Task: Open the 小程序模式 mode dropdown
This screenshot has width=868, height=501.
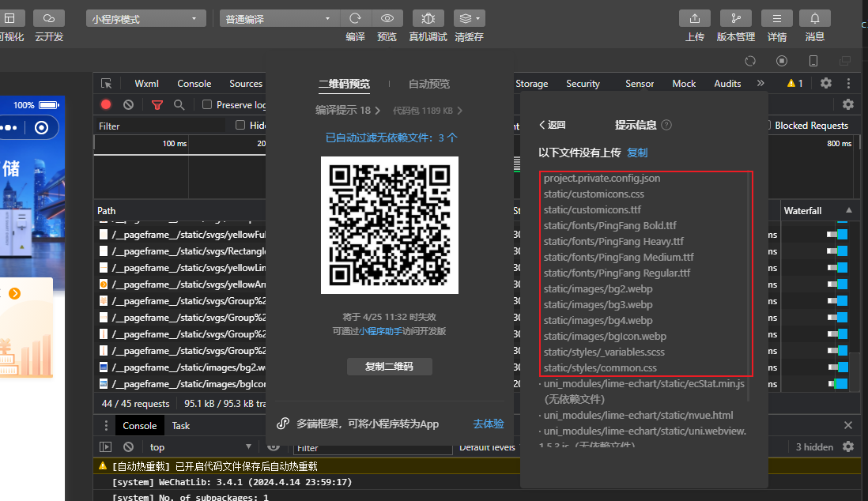Action: [146, 18]
